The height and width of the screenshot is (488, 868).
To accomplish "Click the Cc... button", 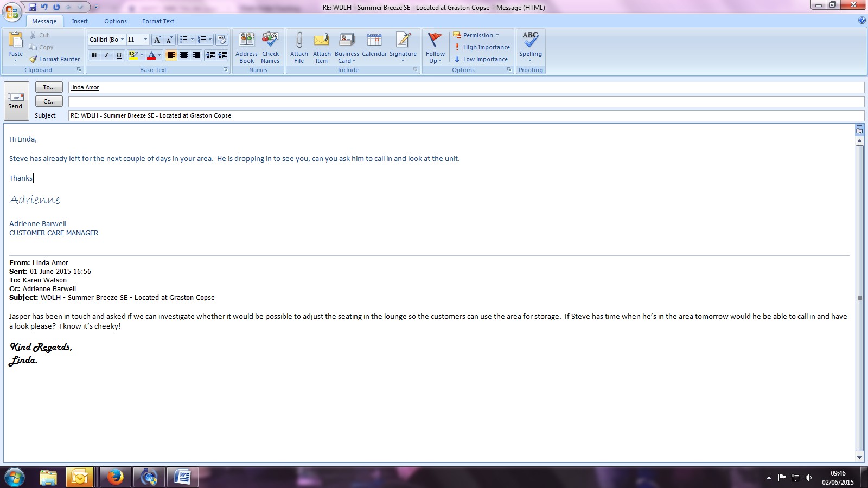I will (x=49, y=101).
